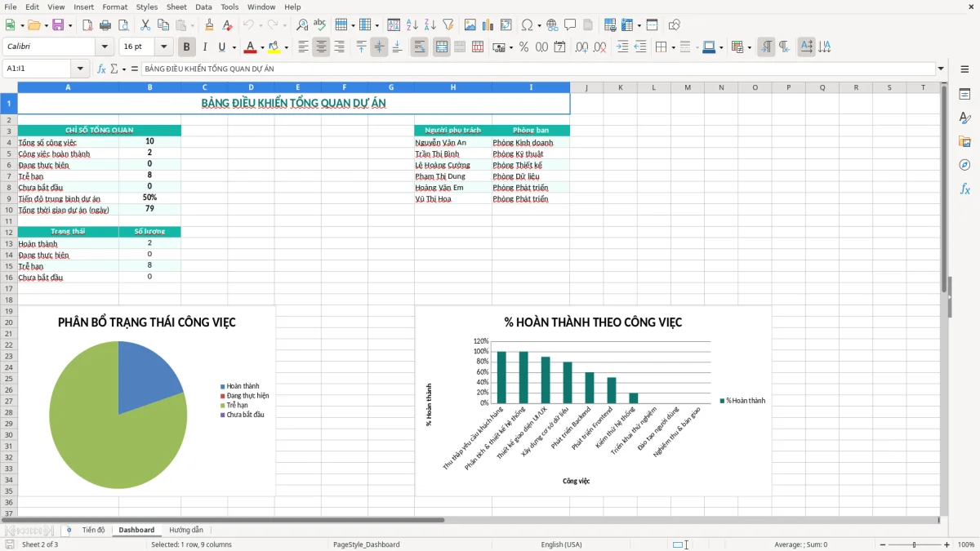980x551 pixels.
Task: Click English (USA) language in status bar
Action: [x=561, y=544]
